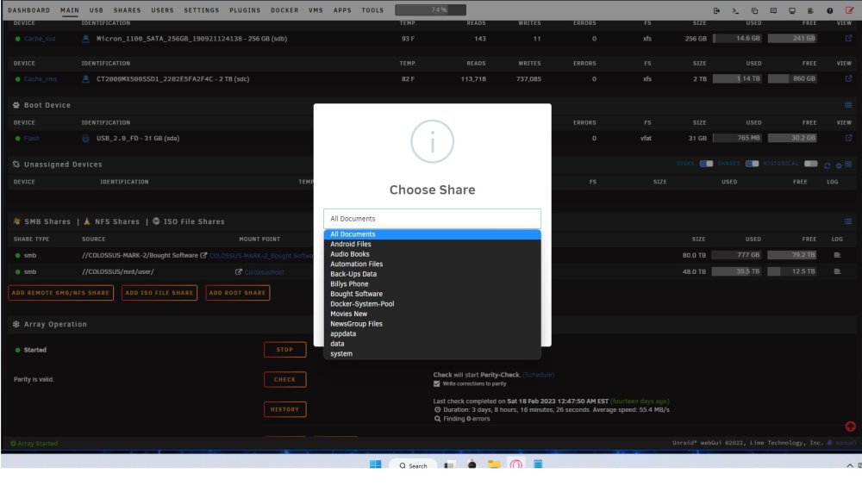The height and width of the screenshot is (504, 862).
Task: Open log icon for COLOSSUS mnt user share
Action: 837,271
